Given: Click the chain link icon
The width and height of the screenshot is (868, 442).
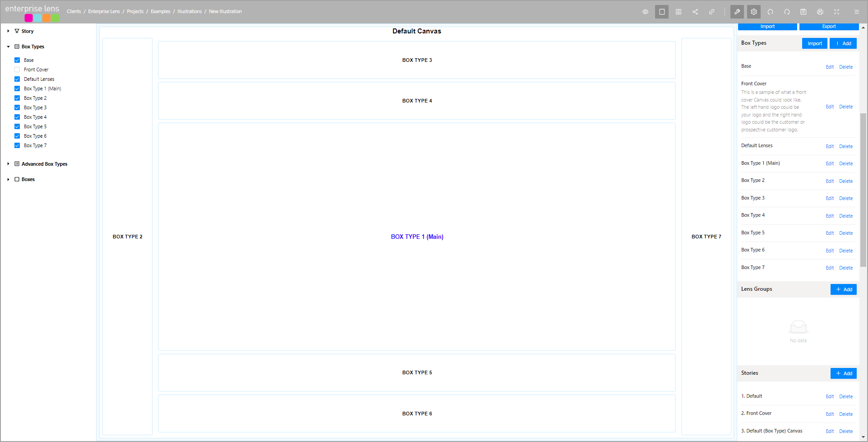Looking at the screenshot, I should pyautogui.click(x=711, y=12).
